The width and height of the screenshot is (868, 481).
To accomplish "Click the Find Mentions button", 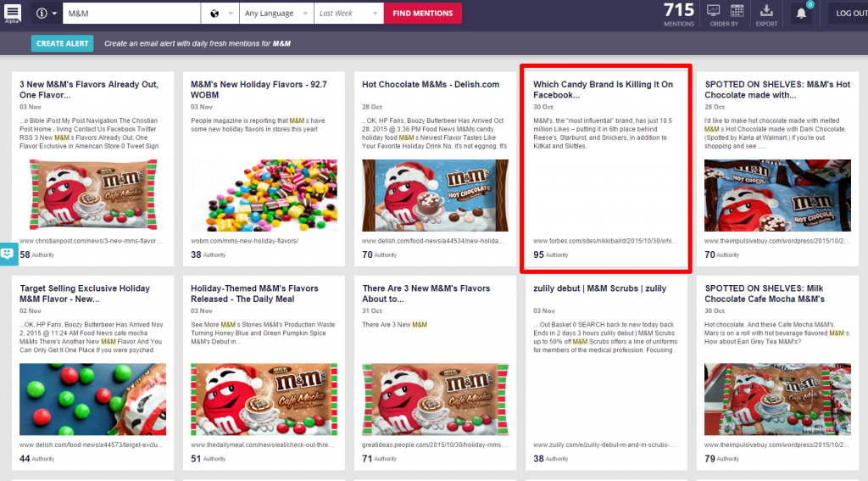I will (423, 14).
